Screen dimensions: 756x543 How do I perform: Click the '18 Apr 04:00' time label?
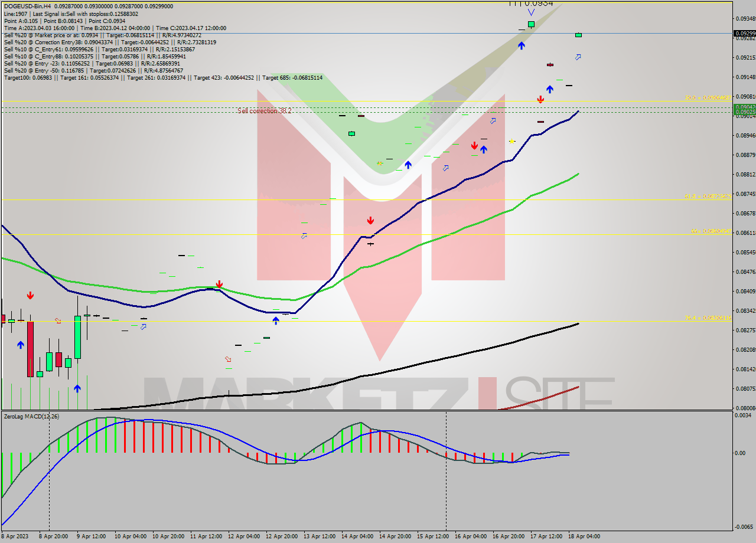pos(584,537)
